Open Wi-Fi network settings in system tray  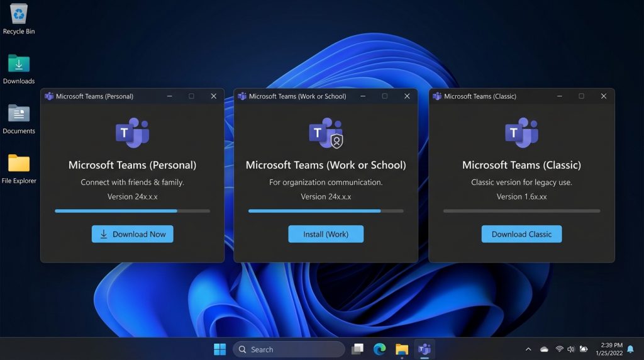point(558,349)
